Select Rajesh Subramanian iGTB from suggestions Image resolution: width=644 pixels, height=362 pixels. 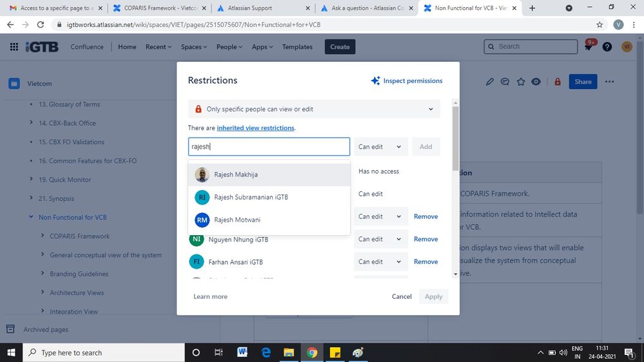click(x=269, y=197)
